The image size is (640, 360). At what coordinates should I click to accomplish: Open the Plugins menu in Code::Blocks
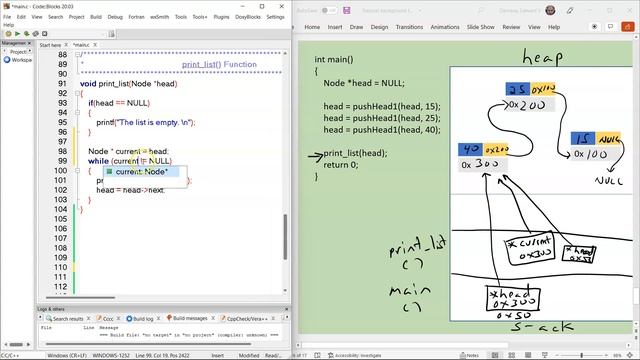pyautogui.click(x=221, y=17)
